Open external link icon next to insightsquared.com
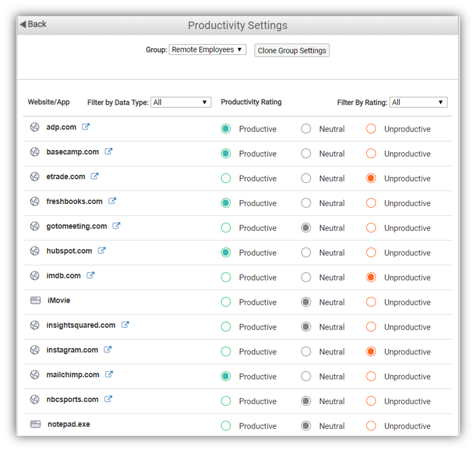 coord(125,325)
